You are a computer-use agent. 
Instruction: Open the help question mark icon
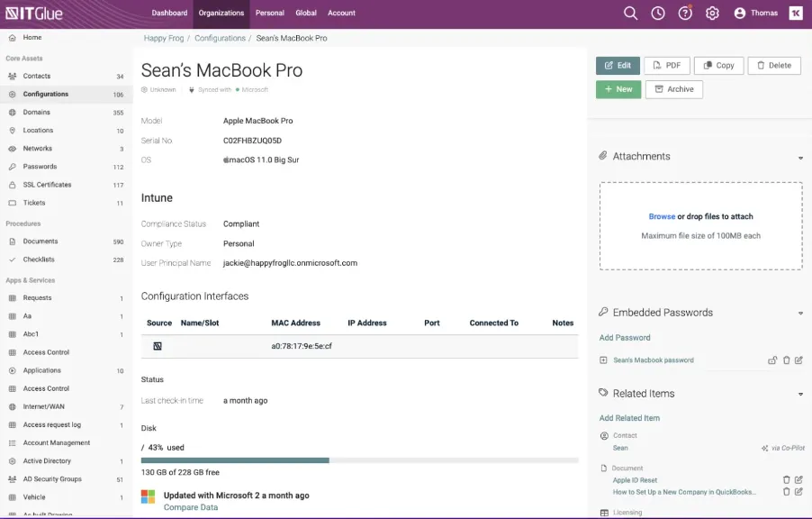click(685, 14)
